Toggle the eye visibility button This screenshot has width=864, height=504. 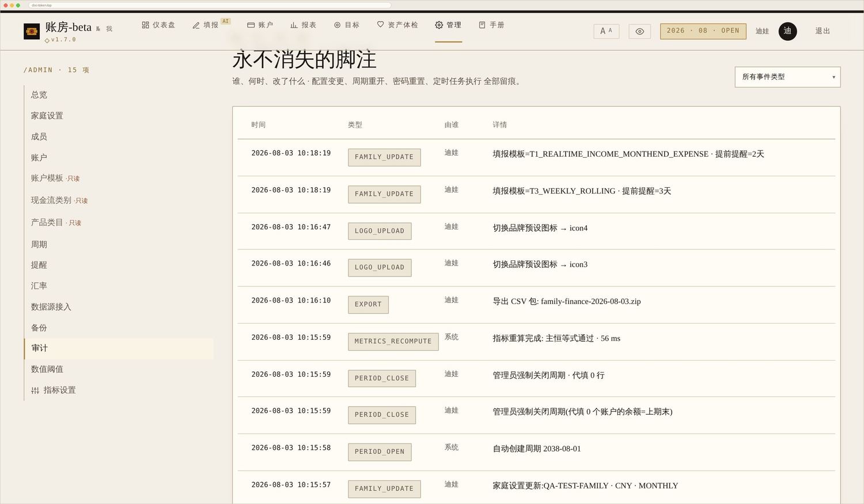(x=639, y=31)
